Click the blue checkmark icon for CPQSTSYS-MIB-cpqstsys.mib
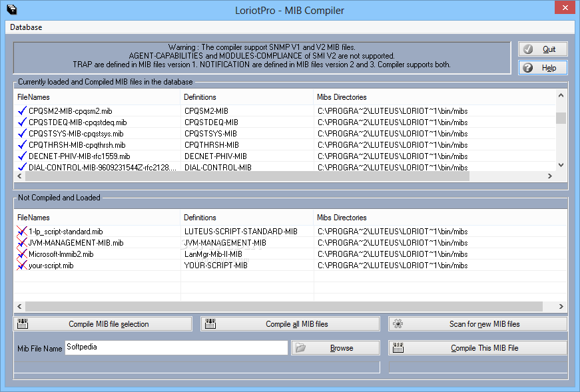 point(22,133)
